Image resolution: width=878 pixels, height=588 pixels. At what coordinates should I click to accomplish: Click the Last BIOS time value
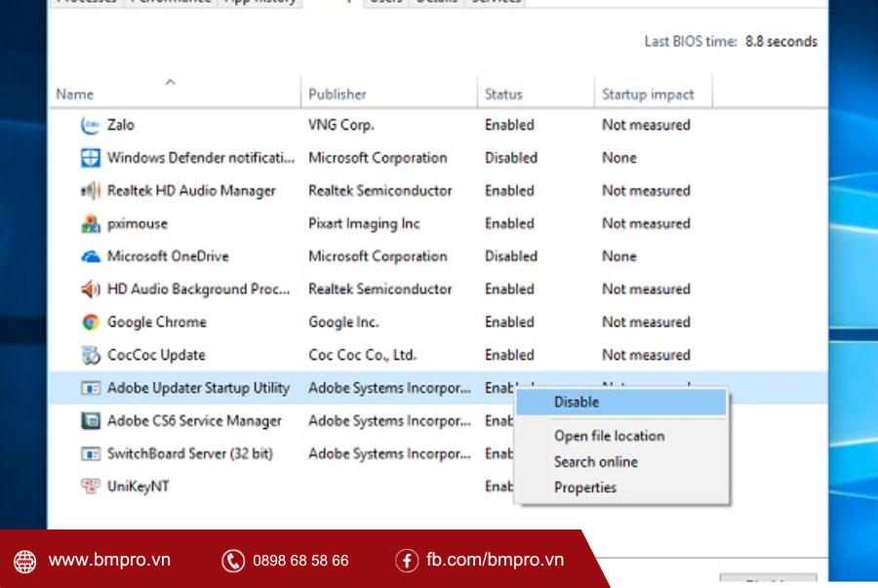click(x=781, y=41)
